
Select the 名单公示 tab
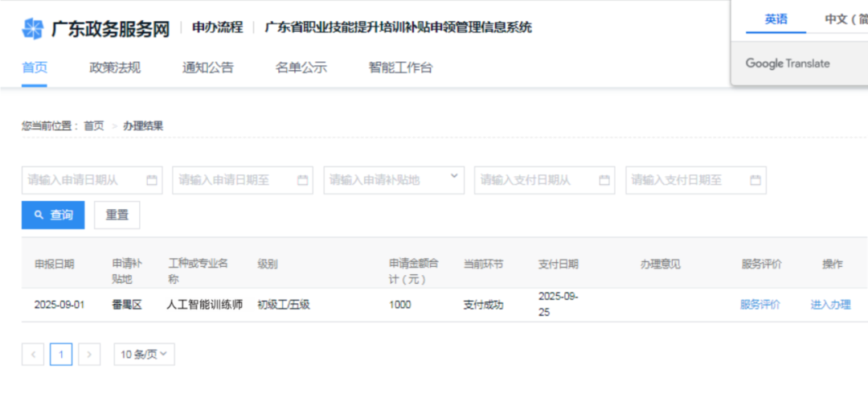(x=301, y=68)
